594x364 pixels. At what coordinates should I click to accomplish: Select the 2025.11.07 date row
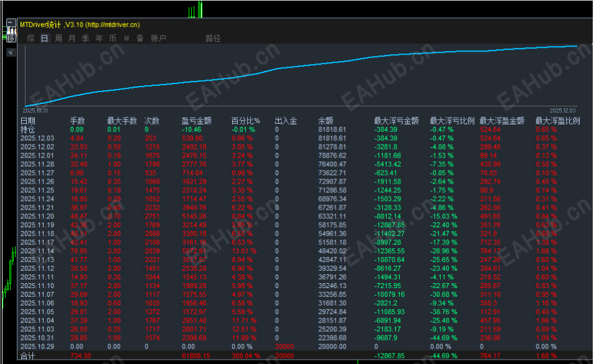click(37, 294)
